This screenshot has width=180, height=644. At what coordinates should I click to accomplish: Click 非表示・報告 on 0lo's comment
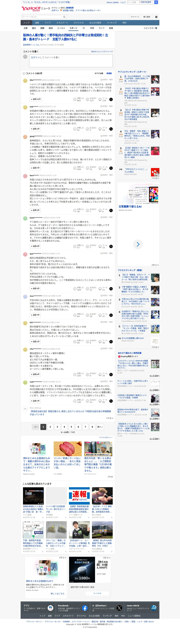pos(107,80)
